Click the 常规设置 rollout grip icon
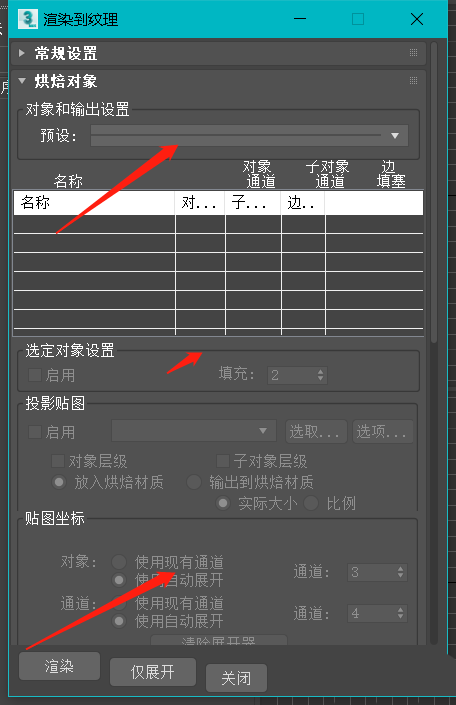The height and width of the screenshot is (705, 456). [x=413, y=53]
